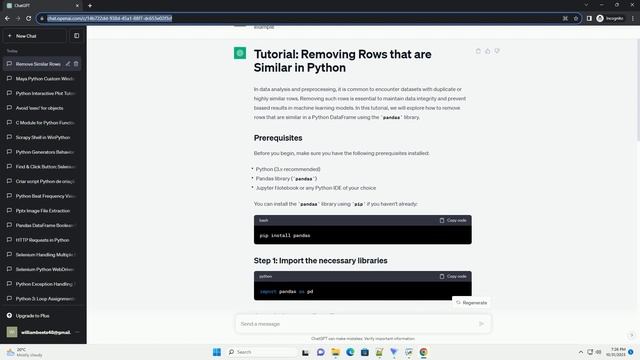Rename the Remove Similar Rows chat
640x360 pixels.
[x=68, y=64]
